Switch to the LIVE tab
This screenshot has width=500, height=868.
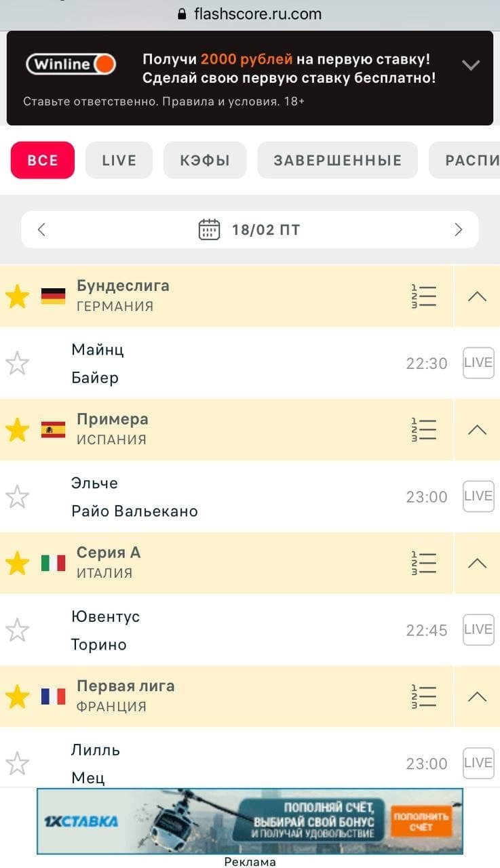point(119,161)
